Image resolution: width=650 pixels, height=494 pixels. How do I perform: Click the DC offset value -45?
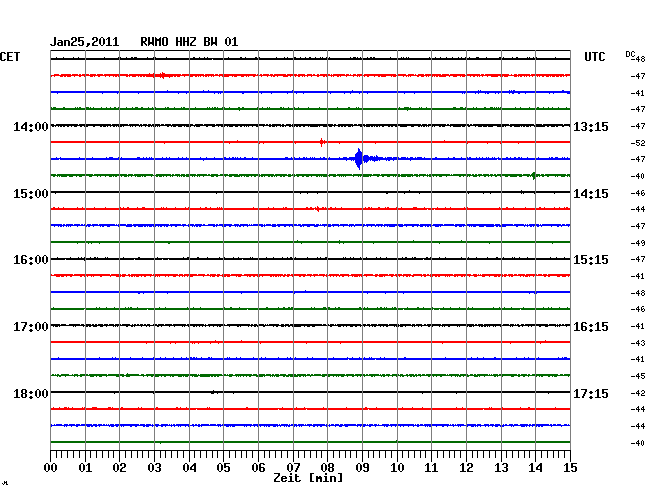[638, 376]
